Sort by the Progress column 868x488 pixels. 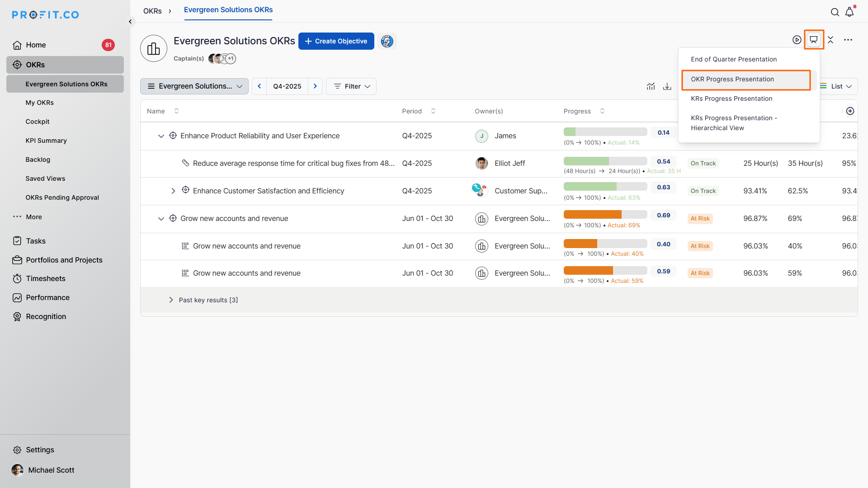pyautogui.click(x=602, y=111)
